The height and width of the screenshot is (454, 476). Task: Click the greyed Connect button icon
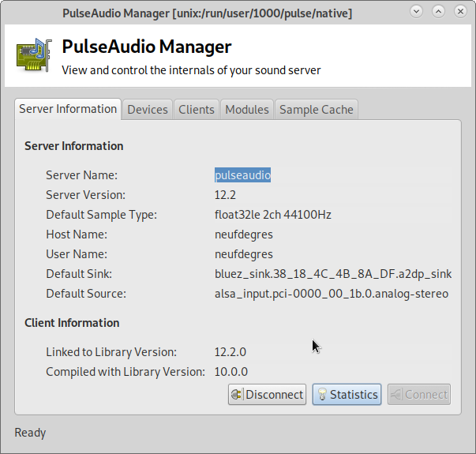click(x=395, y=394)
